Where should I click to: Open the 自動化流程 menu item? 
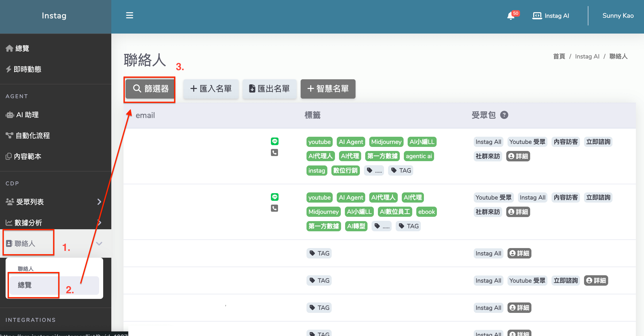tap(33, 136)
